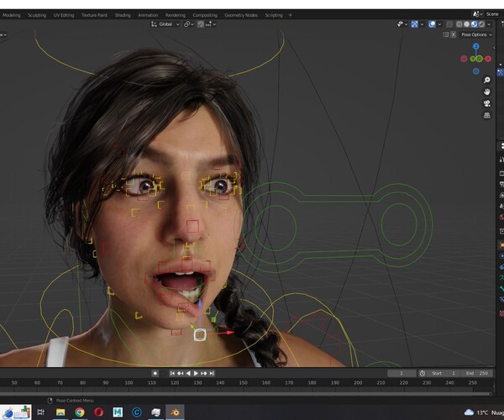Open the Modeling workspace tab

11,15
